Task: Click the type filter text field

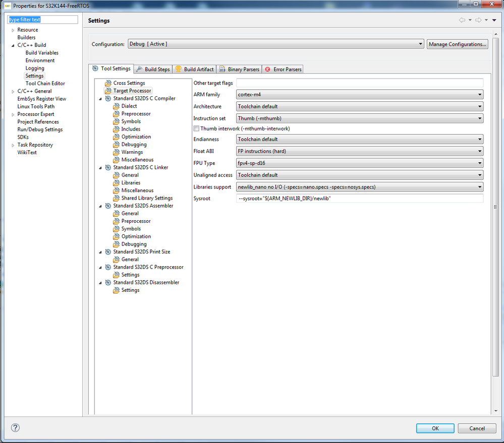Action: coord(42,20)
